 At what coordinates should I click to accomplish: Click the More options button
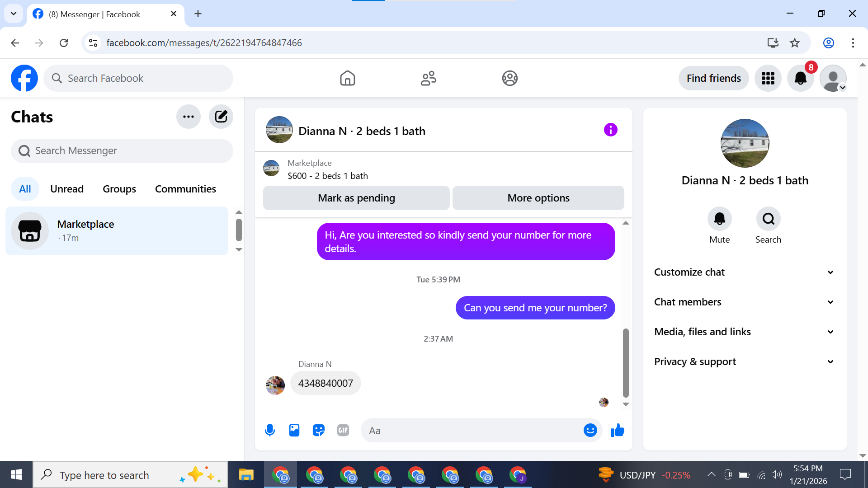point(538,198)
